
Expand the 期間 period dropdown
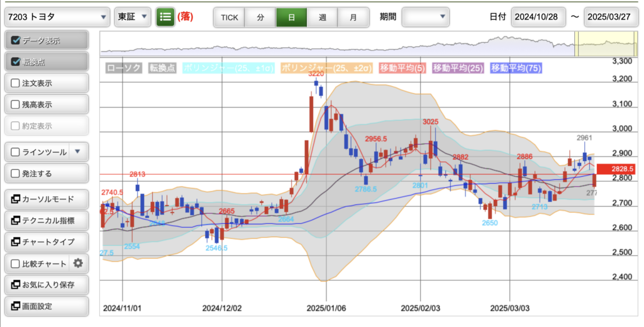(x=426, y=17)
